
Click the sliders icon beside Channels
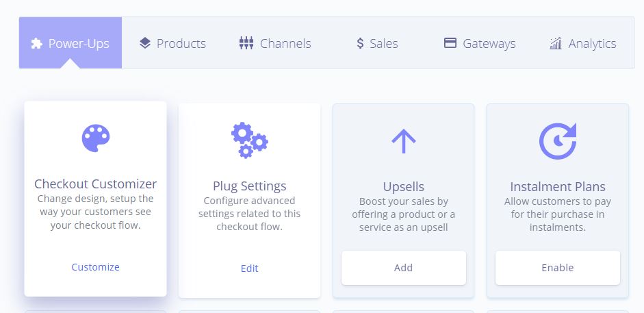tap(246, 42)
